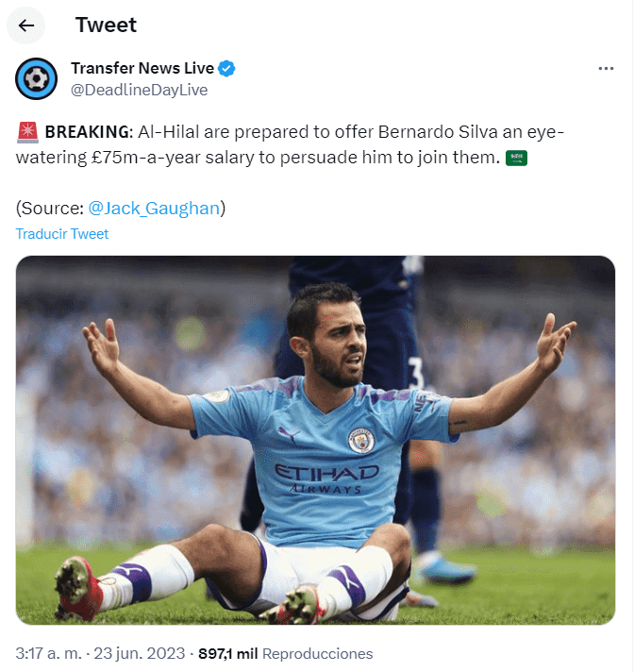Click the bold BREAKING word
The image size is (634, 672).
click(x=89, y=132)
